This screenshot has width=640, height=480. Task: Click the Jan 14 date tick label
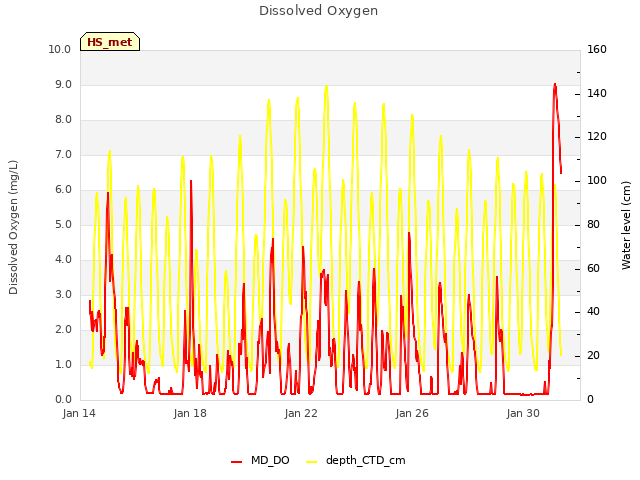pyautogui.click(x=79, y=413)
